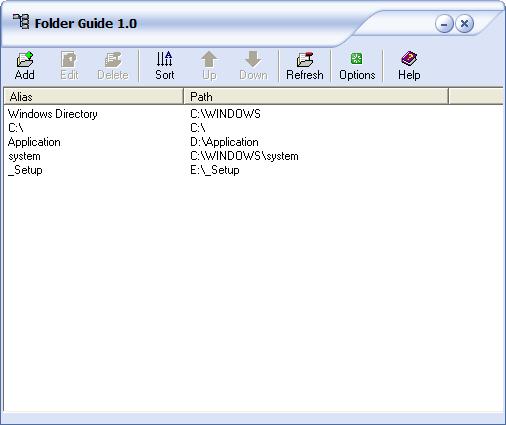Click the D:\Application path cell
The height and width of the screenshot is (425, 506).
(x=224, y=142)
